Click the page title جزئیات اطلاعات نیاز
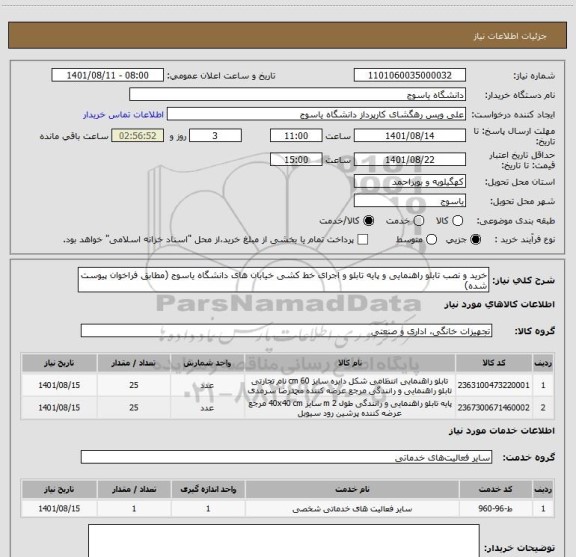Image resolution: width=576 pixels, height=557 pixels. coord(510,36)
